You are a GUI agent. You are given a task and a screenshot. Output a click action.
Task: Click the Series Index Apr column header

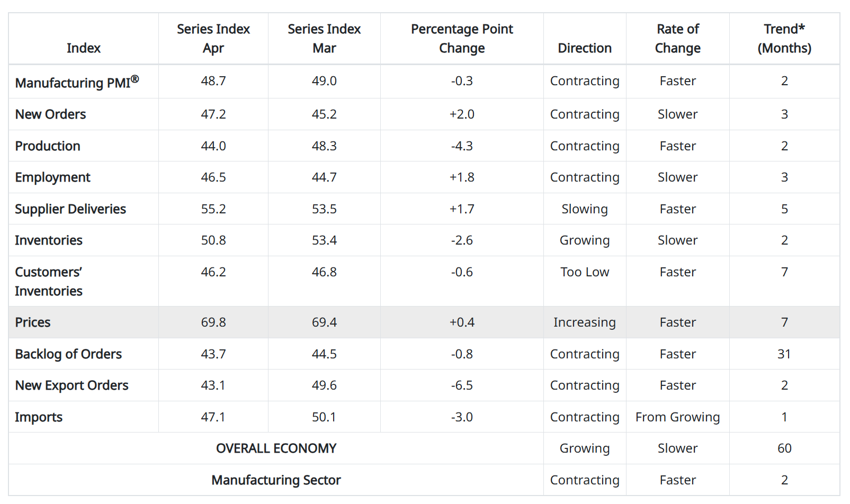coord(213,38)
